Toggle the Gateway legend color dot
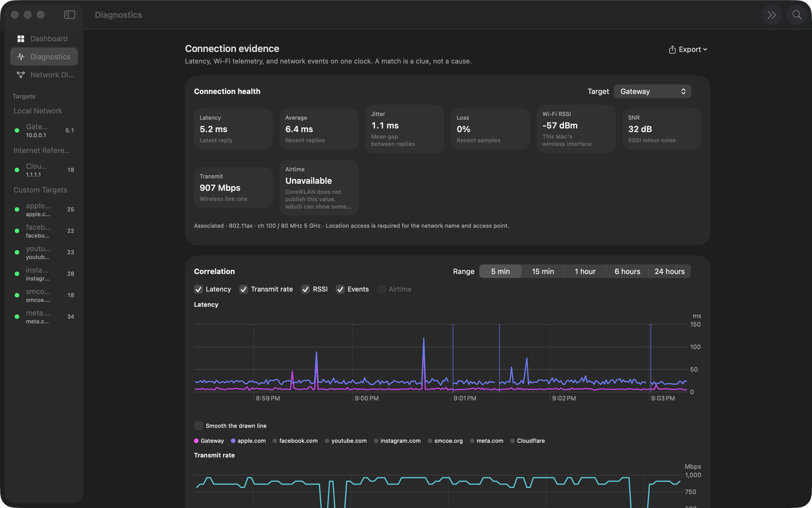Image resolution: width=812 pixels, height=508 pixels. 196,441
